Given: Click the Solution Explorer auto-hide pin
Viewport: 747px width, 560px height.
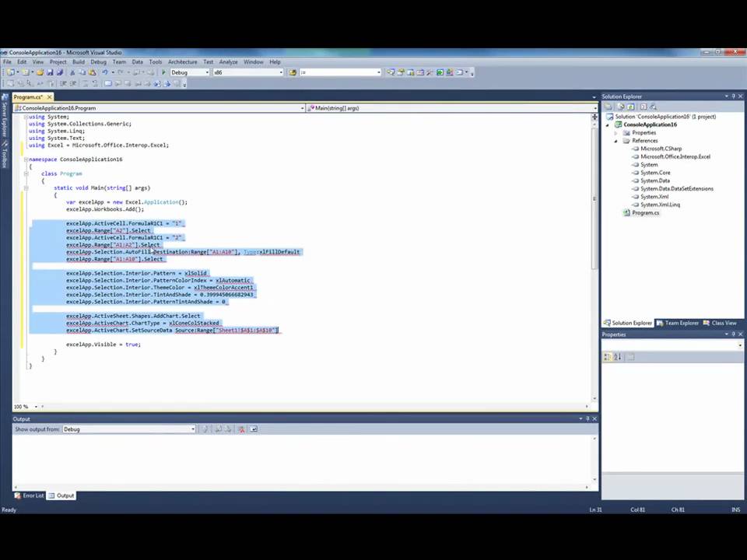Looking at the screenshot, I should 733,96.
